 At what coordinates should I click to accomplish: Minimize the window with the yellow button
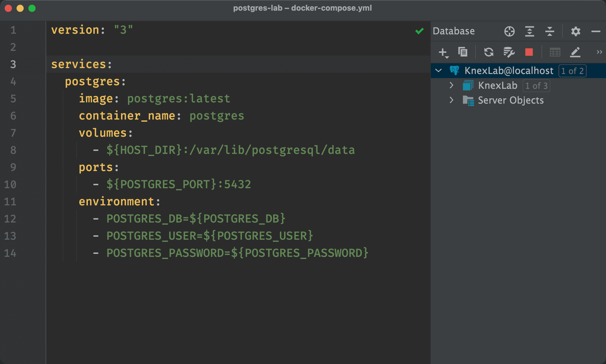pyautogui.click(x=20, y=8)
